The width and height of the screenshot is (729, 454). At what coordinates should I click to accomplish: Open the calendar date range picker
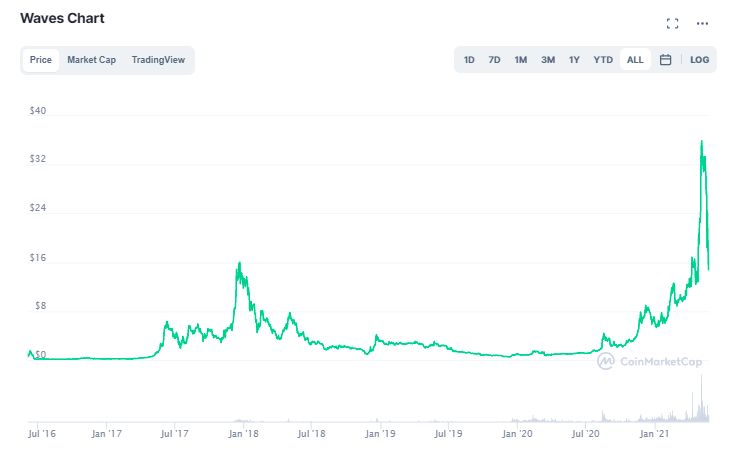665,59
